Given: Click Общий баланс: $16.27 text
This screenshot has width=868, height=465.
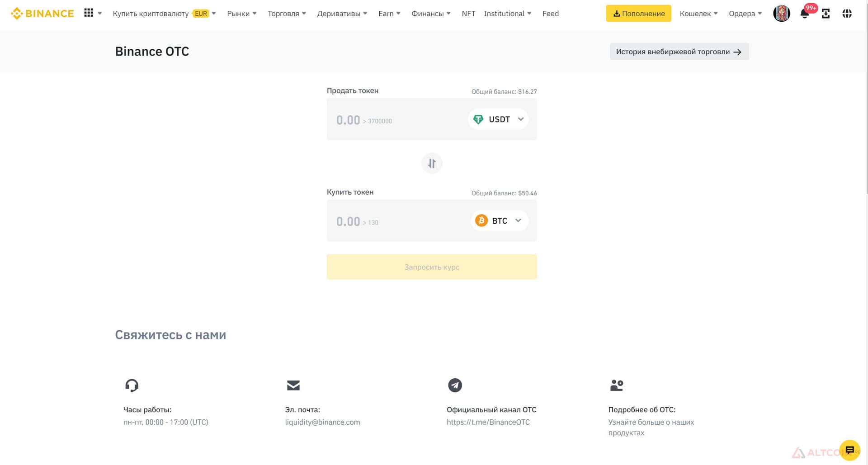Looking at the screenshot, I should (x=504, y=92).
